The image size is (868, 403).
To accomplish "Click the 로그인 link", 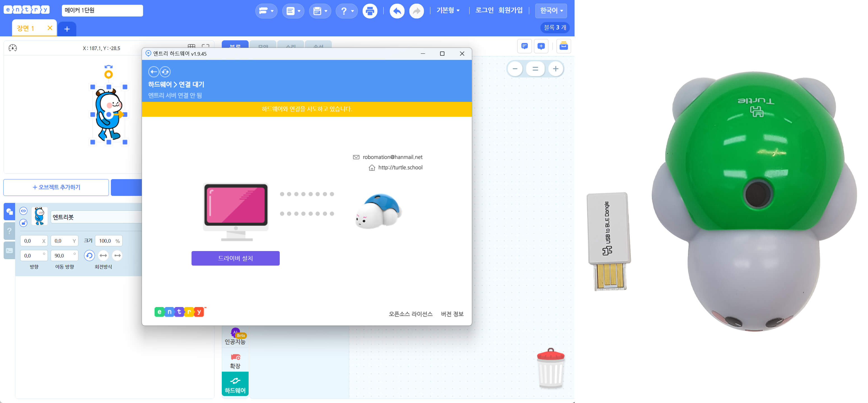I will (484, 10).
